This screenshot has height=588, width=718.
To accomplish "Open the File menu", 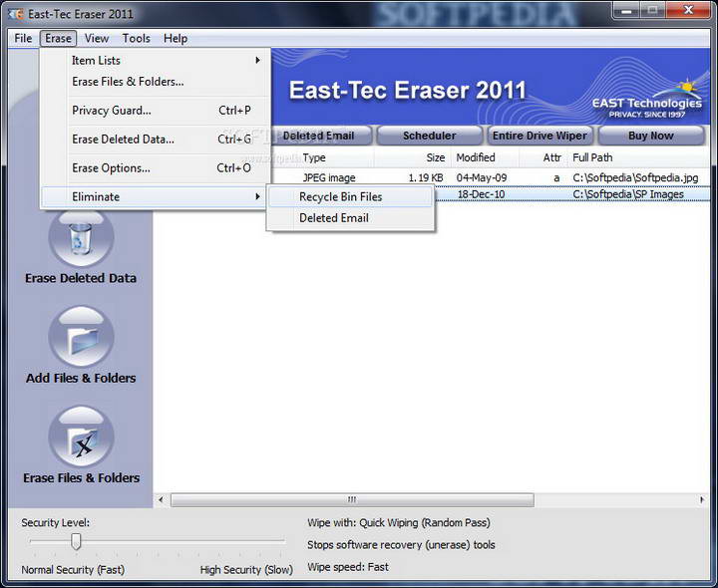I will (x=23, y=39).
